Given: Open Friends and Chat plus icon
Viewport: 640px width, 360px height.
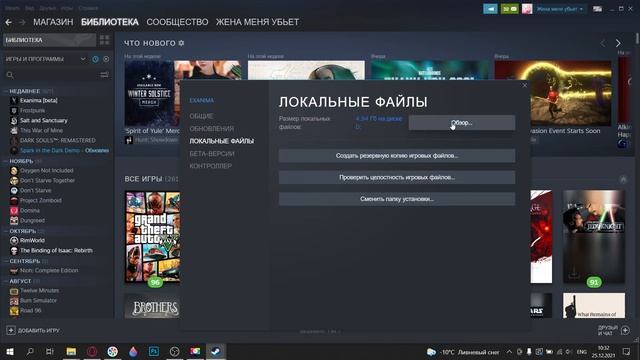Looking at the screenshot, I should click(625, 330).
